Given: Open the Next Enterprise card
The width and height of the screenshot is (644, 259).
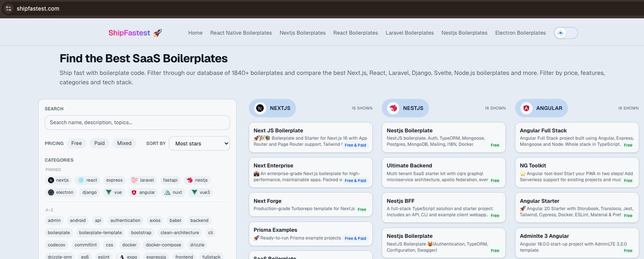Looking at the screenshot, I should [x=311, y=173].
